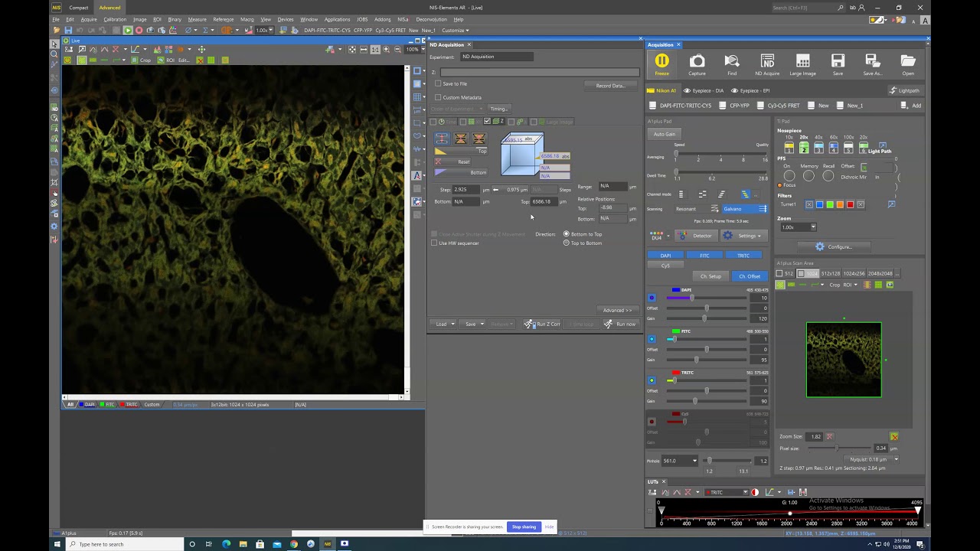
Task: Open the Ch. Setup panel
Action: point(710,276)
